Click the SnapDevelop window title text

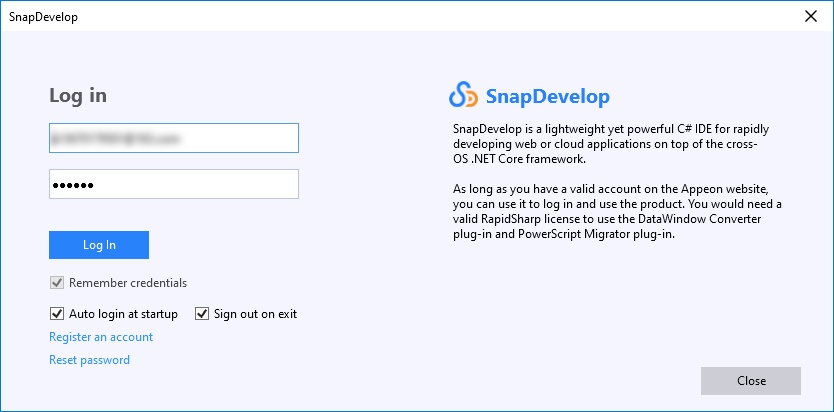point(43,17)
